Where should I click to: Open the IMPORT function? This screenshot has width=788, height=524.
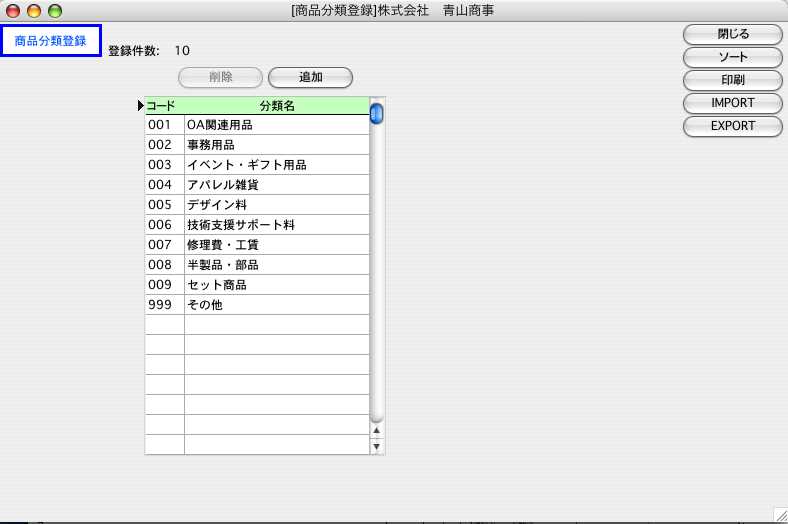(x=733, y=103)
